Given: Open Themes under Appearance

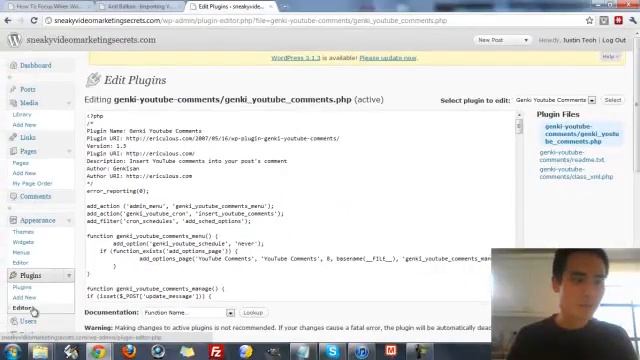Looking at the screenshot, I should (x=23, y=232).
